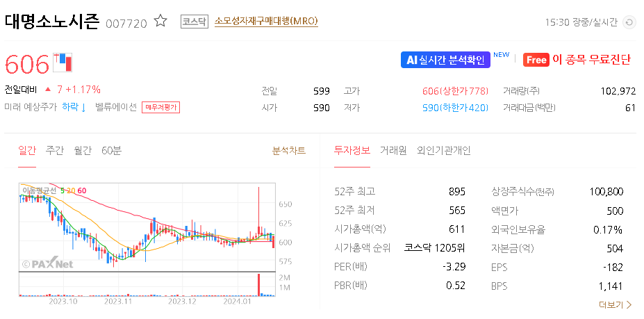Switch to the 60분 chart tab
Screen dimensions: 644x319
(112, 150)
